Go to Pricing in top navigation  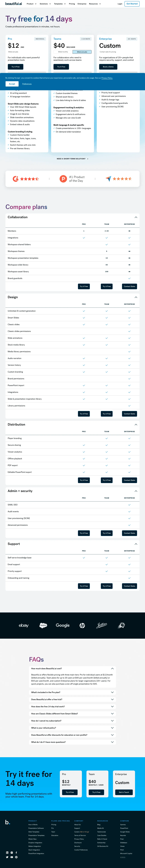[x=72, y=4]
